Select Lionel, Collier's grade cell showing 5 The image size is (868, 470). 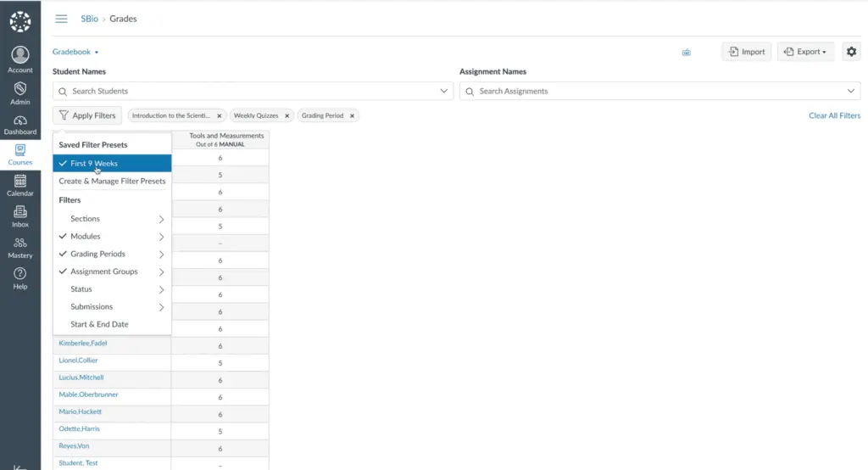pyautogui.click(x=220, y=363)
